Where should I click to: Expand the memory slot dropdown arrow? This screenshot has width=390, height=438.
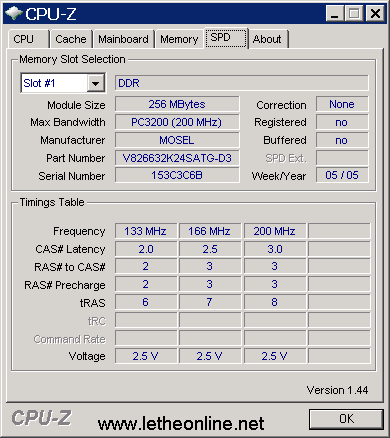95,83
